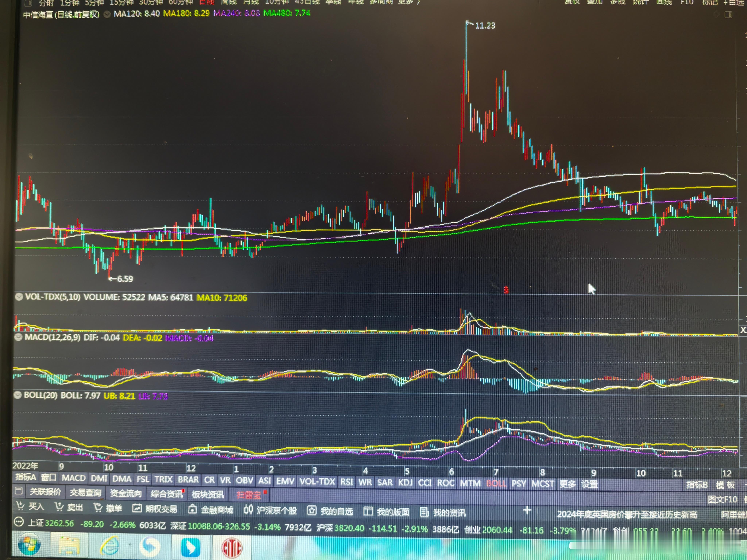Click the side panel icon at chart top-right
The width and height of the screenshot is (747, 560).
pyautogui.click(x=728, y=15)
